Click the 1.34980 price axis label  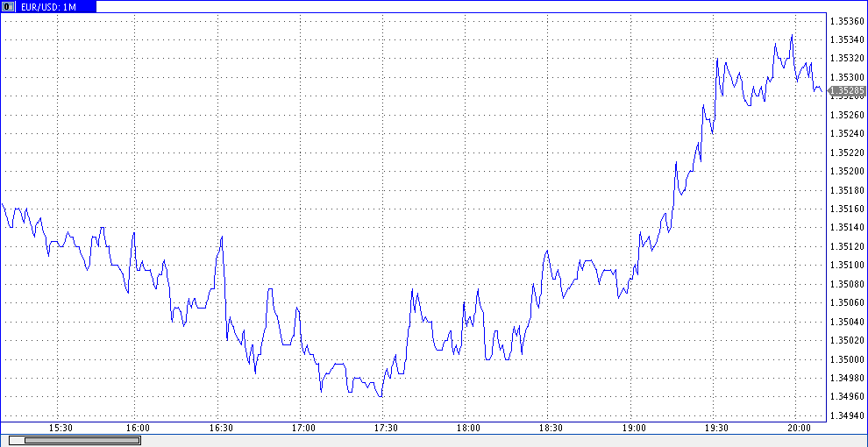(848, 378)
